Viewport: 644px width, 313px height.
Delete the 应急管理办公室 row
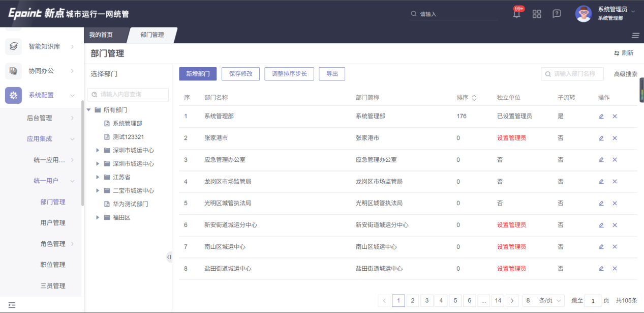click(x=615, y=160)
